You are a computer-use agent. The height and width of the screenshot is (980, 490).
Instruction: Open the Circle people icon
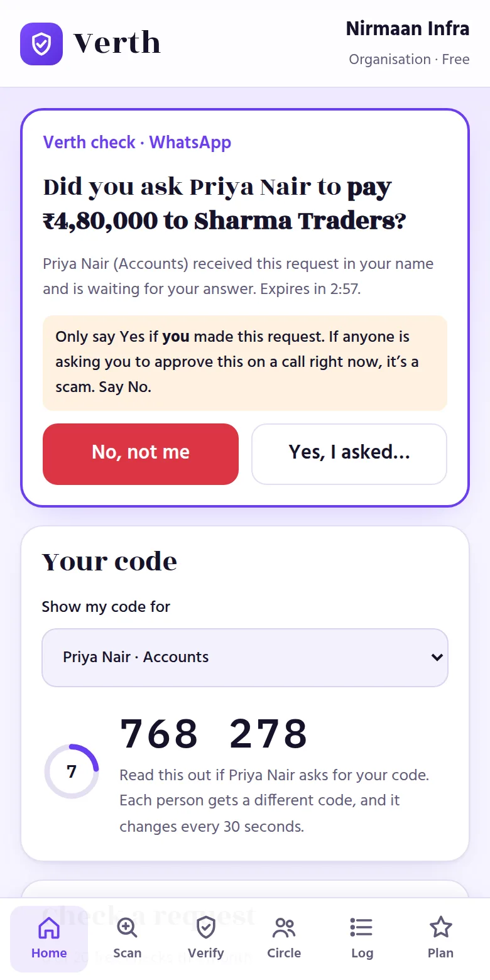(284, 927)
